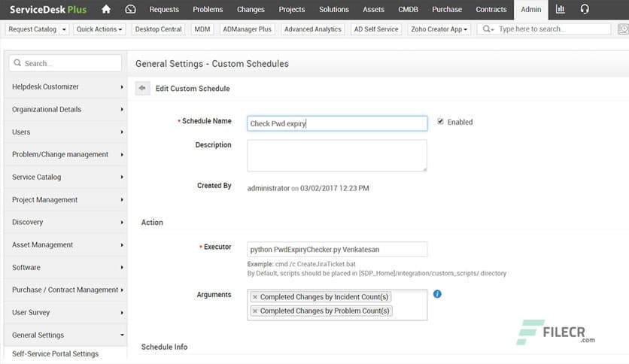This screenshot has height=364, width=629.
Task: Remove Completed Changes by Incident Count(s) argument
Action: click(x=255, y=297)
